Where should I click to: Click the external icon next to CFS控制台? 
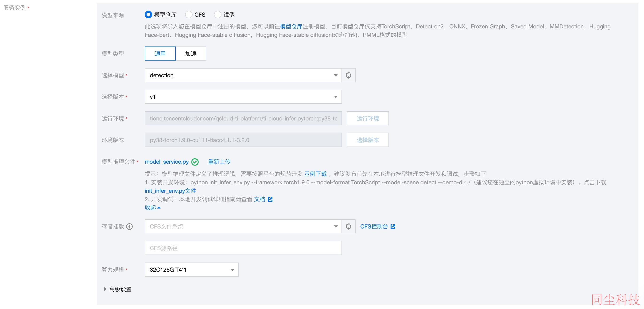point(393,227)
